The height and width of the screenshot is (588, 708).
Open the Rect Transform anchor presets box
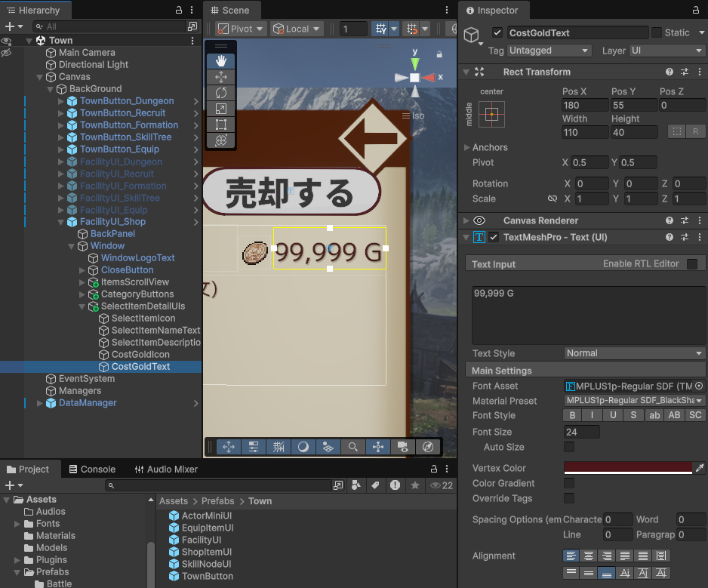[x=491, y=114]
